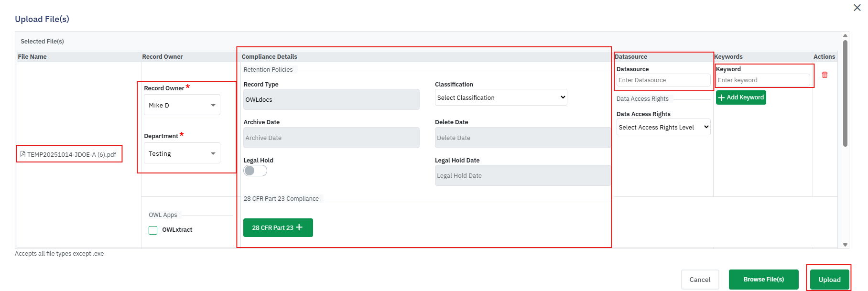868x291 pixels.
Task: Click the red trash delete icon
Action: [825, 75]
